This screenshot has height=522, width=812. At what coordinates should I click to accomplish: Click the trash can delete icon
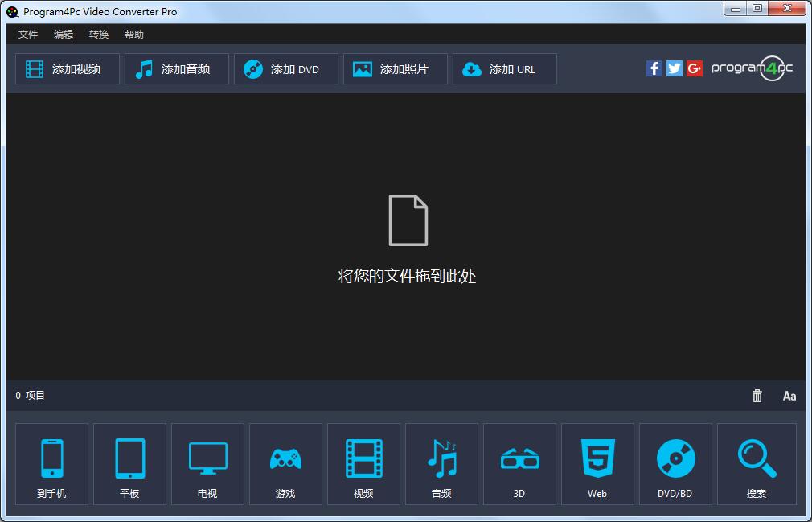coord(757,396)
